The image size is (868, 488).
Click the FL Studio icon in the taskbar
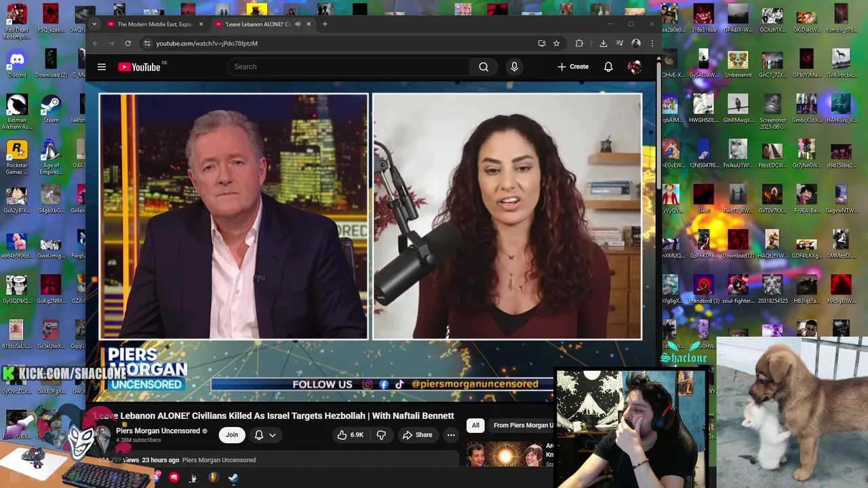(x=214, y=478)
